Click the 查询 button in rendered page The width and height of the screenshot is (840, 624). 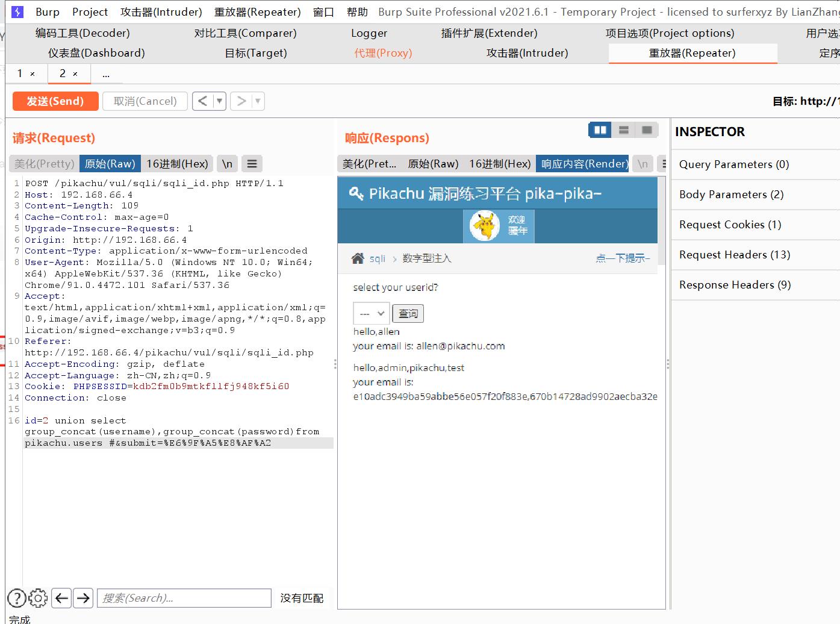(x=408, y=313)
